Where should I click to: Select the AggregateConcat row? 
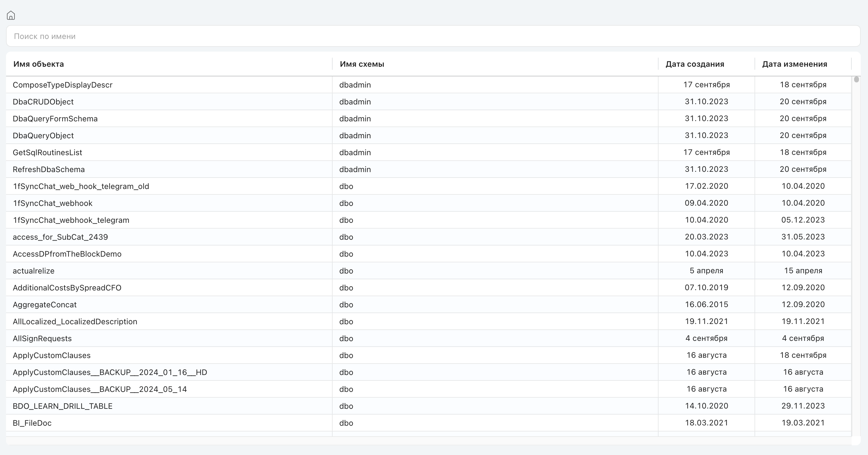click(x=429, y=305)
